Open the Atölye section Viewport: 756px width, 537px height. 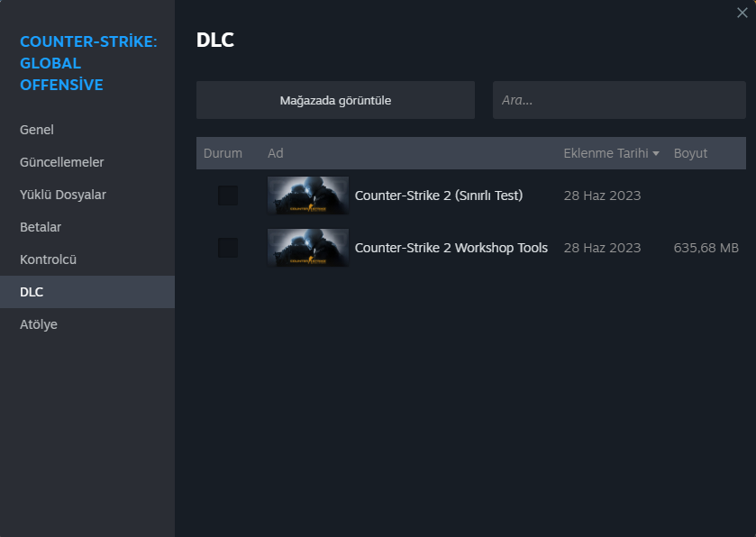[87, 324]
